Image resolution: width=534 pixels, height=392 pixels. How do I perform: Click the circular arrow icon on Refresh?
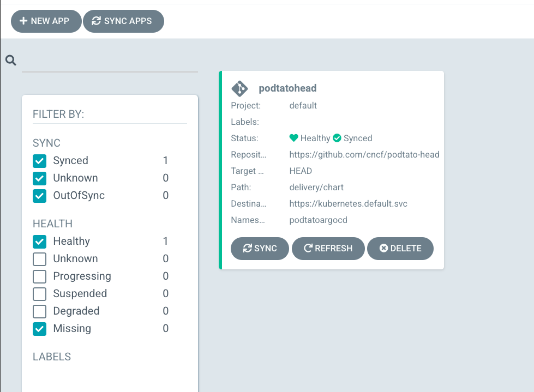(308, 248)
